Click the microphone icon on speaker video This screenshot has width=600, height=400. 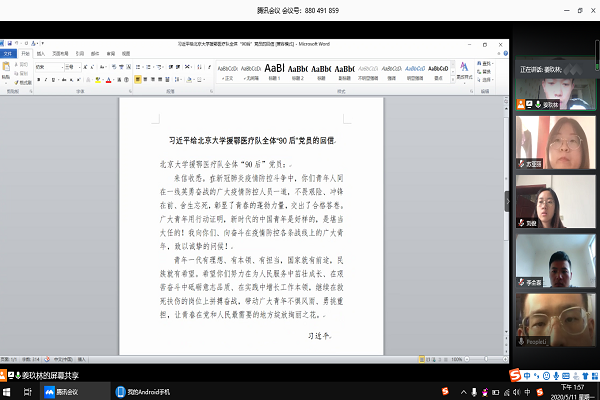(x=539, y=104)
